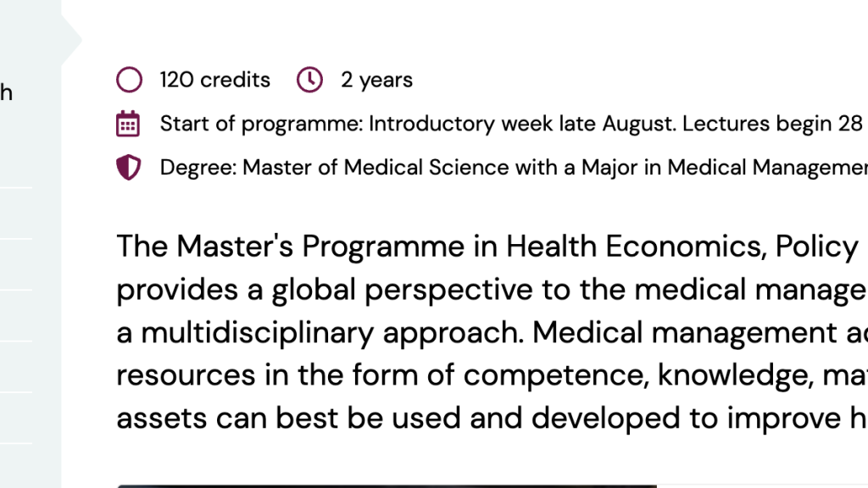
Task: Click the clock icon beside 2 years
Action: click(x=309, y=80)
